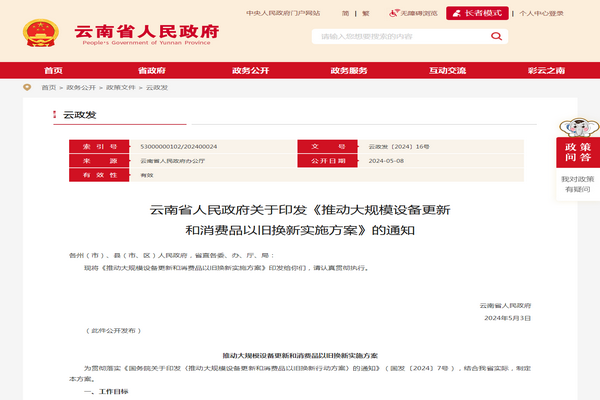600x400 pixels.
Task: Switch to traditional Chinese 繁
Action: pos(364,14)
